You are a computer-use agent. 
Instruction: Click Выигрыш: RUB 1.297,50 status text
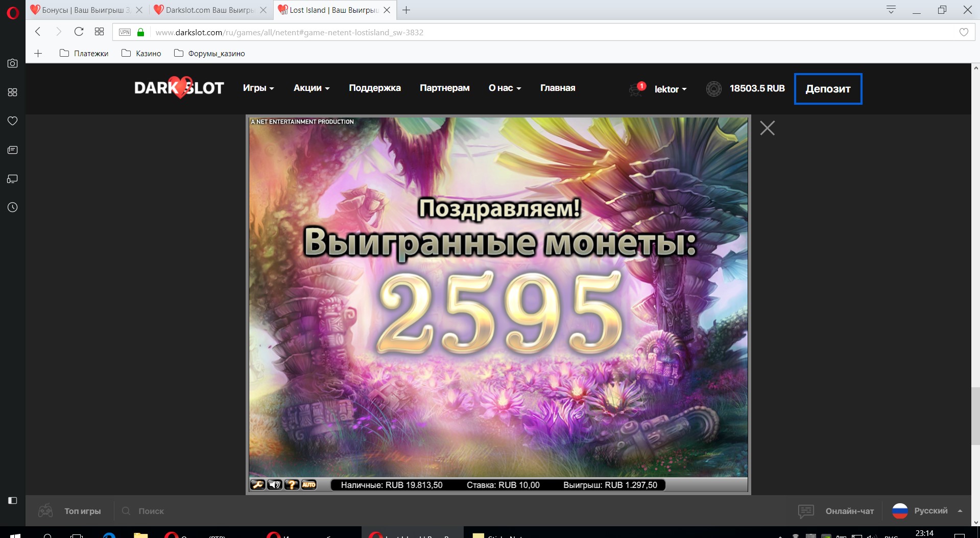point(610,485)
